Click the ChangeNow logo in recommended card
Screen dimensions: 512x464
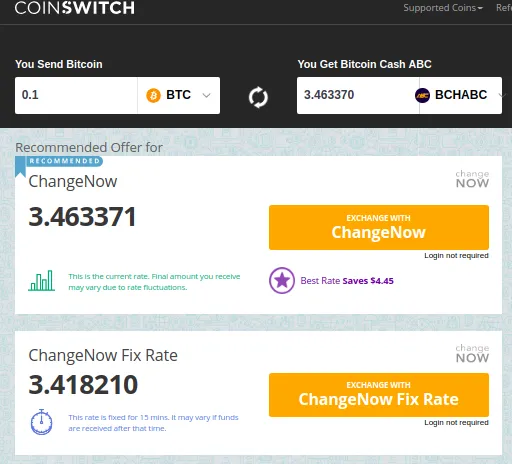pos(472,179)
